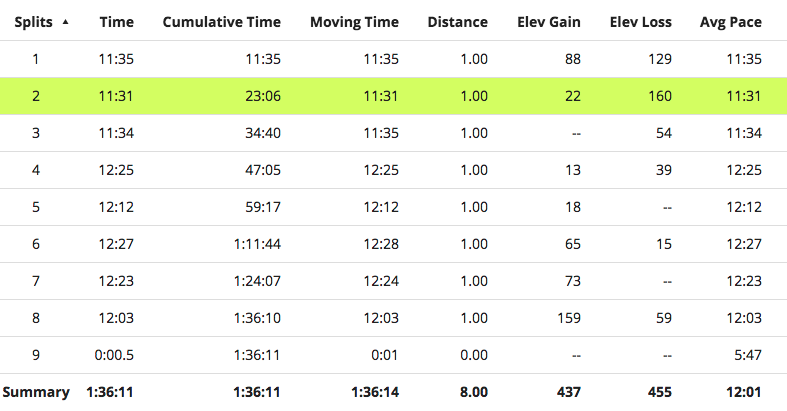
Task: Click cumulative time 59:17 in split 5
Action: point(264,207)
